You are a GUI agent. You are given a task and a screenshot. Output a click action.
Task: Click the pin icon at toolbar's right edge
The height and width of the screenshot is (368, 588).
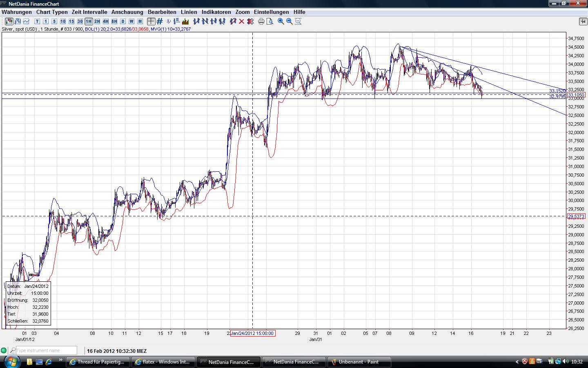(583, 21)
